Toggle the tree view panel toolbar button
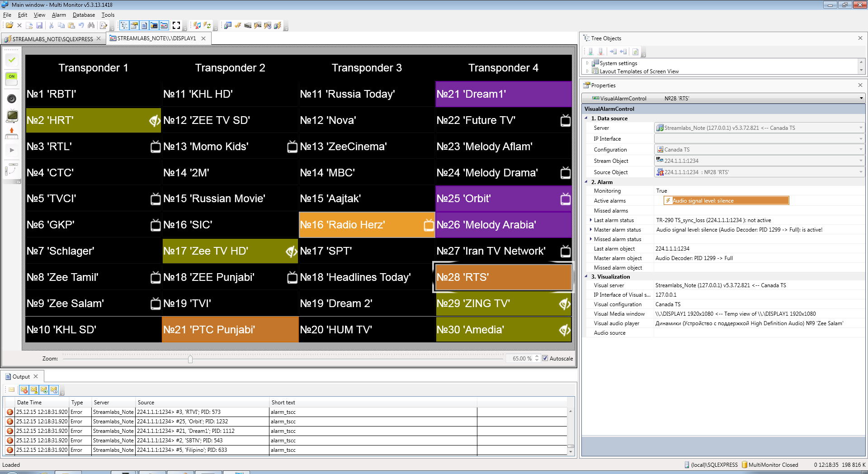 pos(124,25)
